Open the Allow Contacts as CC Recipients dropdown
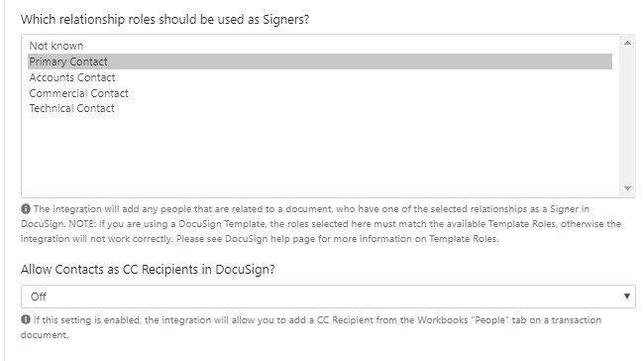644x361 pixels. click(328, 297)
